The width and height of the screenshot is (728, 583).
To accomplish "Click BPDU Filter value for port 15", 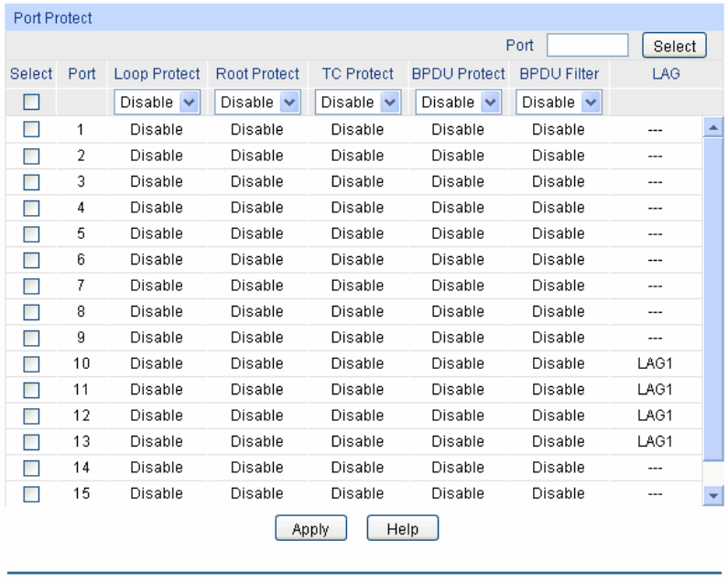I will 558,493.
